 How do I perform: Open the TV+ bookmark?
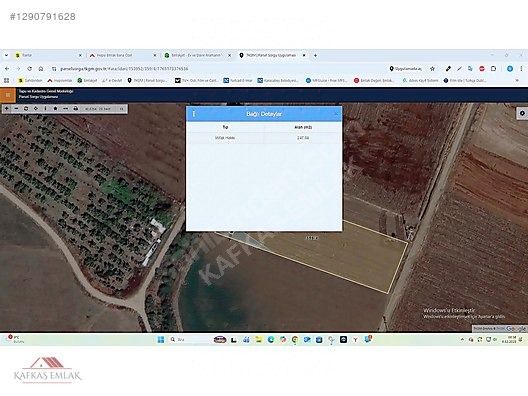pyautogui.click(x=197, y=80)
